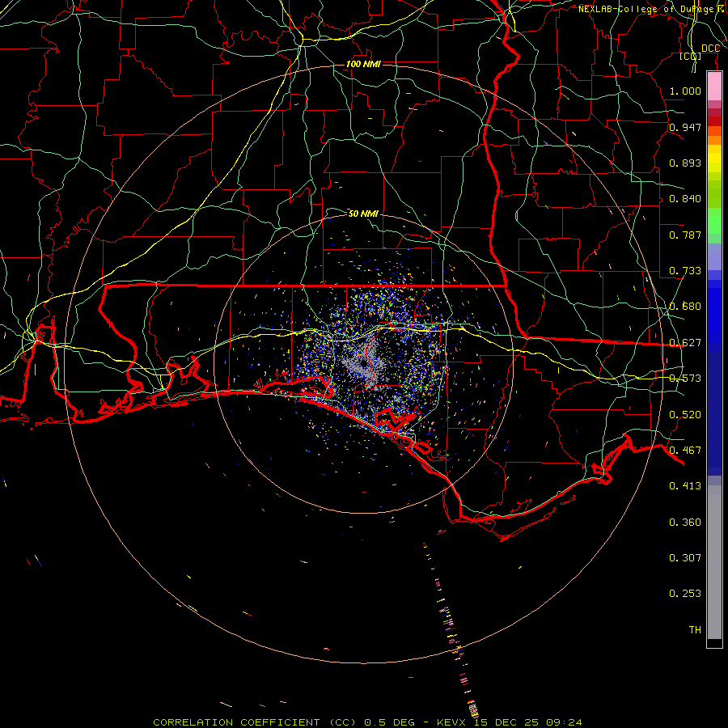Select the 0.253 scale value label
Screen dimensions: 728x728
pyautogui.click(x=685, y=594)
